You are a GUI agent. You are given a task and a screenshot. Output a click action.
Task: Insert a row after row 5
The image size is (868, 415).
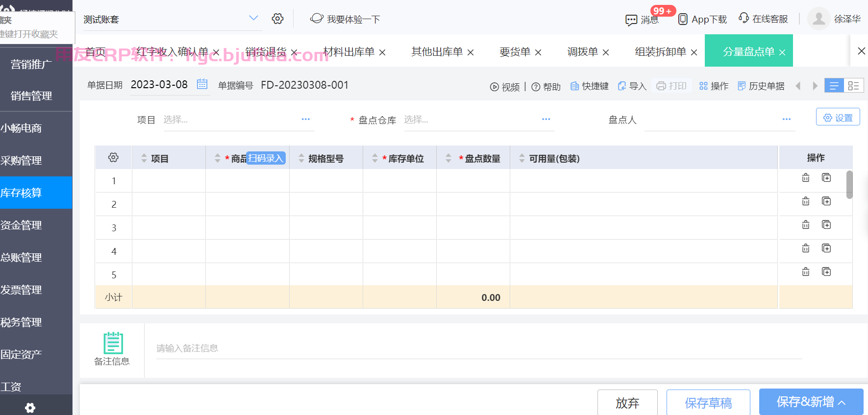coord(826,271)
